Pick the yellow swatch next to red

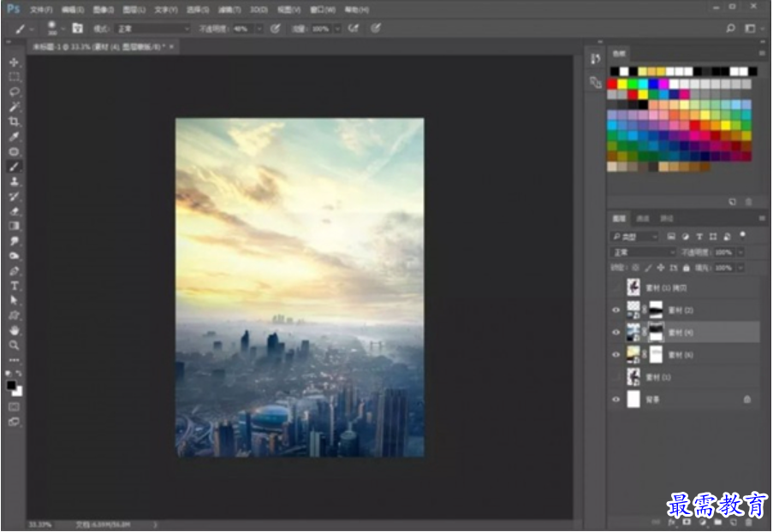(622, 84)
